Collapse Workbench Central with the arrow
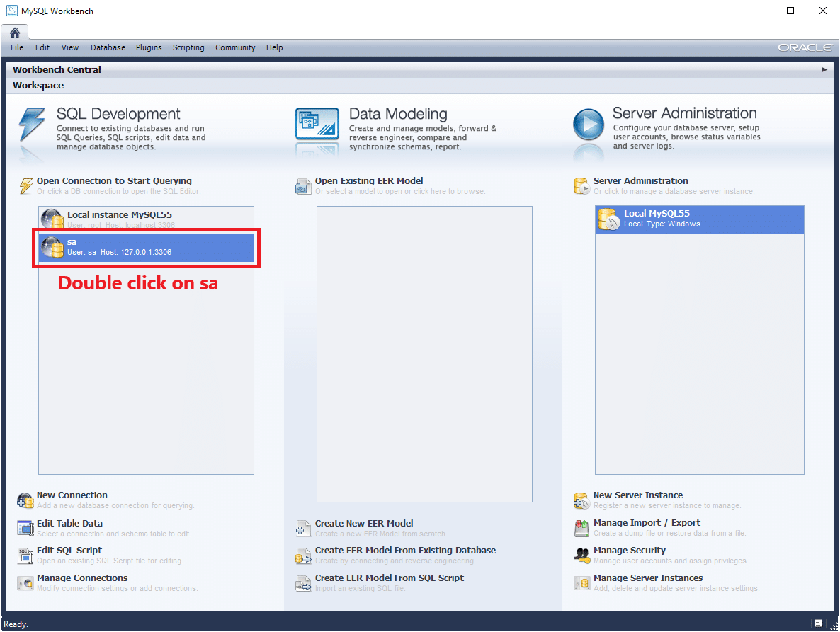 pyautogui.click(x=824, y=69)
